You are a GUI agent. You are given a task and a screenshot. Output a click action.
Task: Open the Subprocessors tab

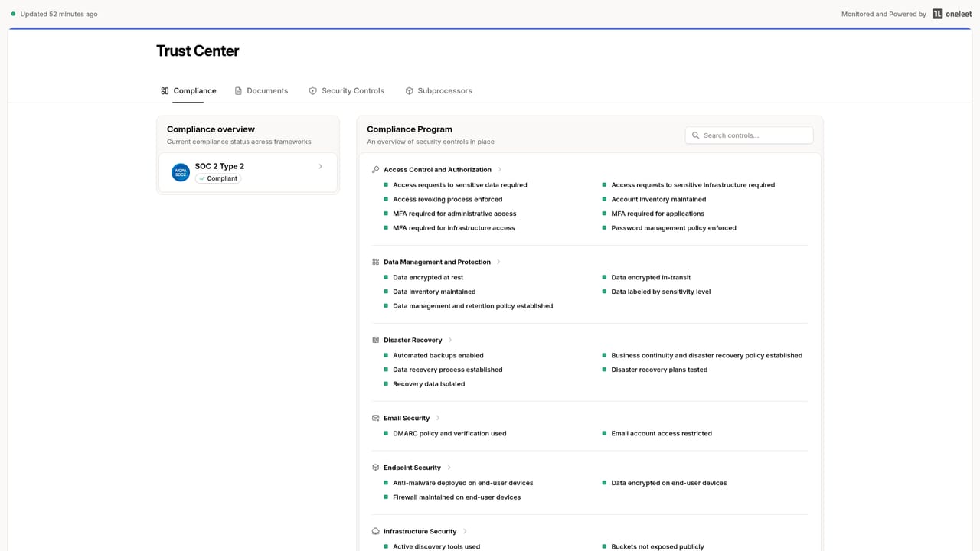point(439,90)
